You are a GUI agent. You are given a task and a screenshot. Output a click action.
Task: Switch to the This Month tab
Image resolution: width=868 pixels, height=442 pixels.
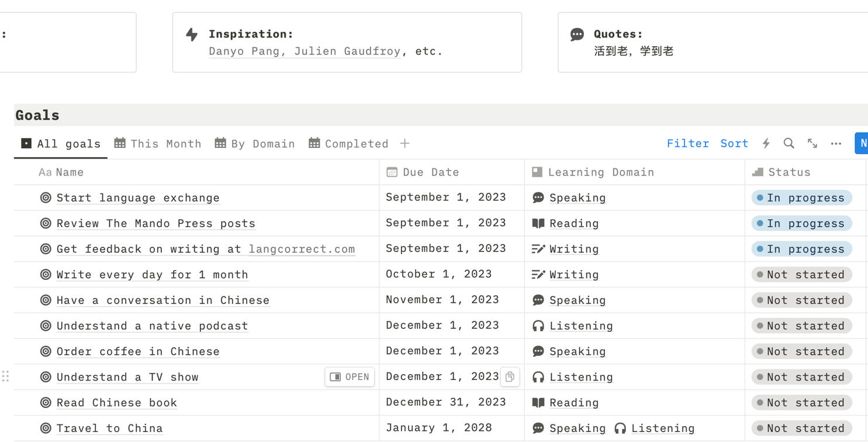tap(158, 143)
